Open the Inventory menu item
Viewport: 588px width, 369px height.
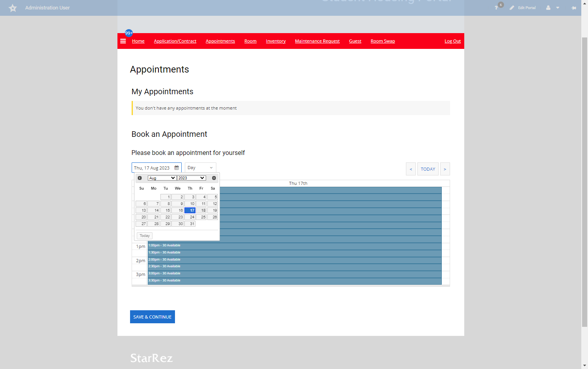click(x=276, y=41)
